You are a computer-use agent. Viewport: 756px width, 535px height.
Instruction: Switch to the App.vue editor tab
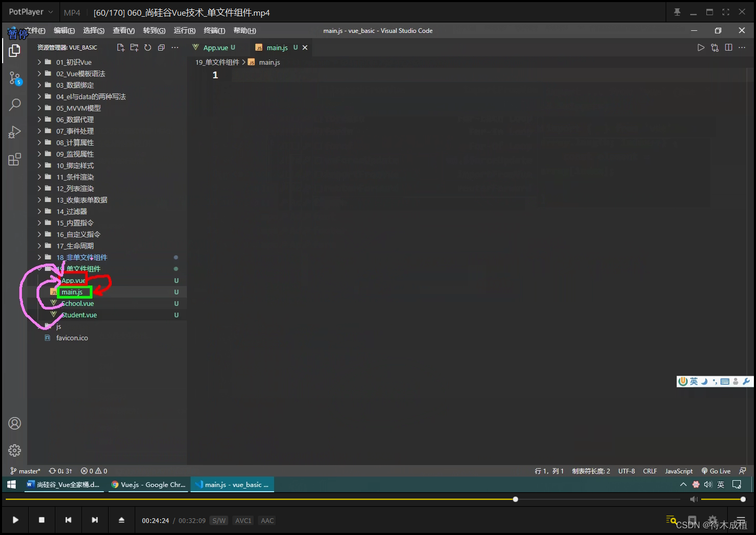pos(215,47)
